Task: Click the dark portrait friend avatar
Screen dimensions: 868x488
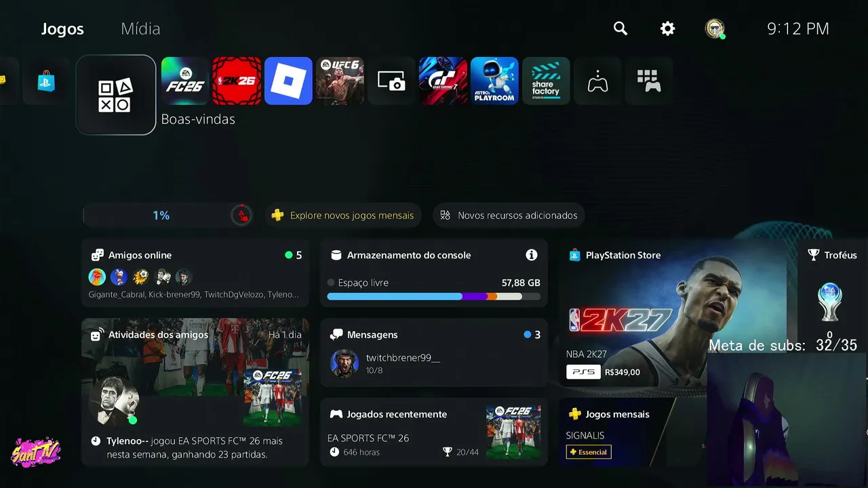Action: tap(184, 277)
